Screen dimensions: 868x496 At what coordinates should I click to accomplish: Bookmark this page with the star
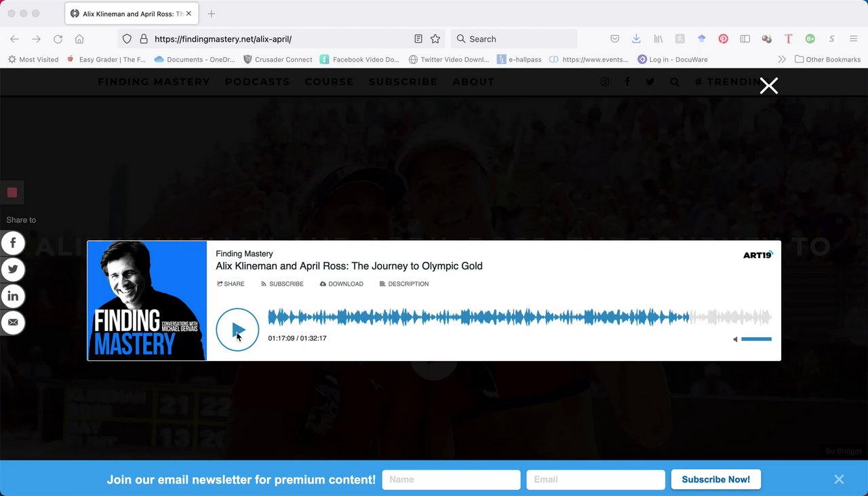click(435, 39)
